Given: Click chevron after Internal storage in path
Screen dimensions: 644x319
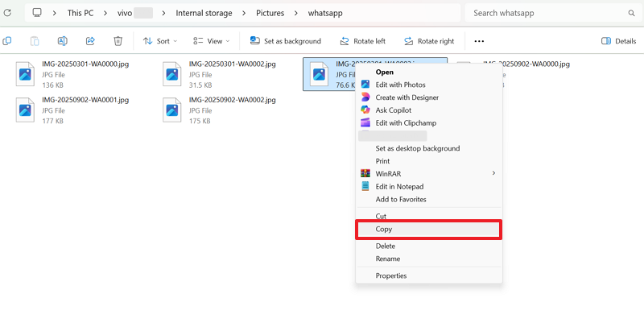Looking at the screenshot, I should (x=245, y=13).
